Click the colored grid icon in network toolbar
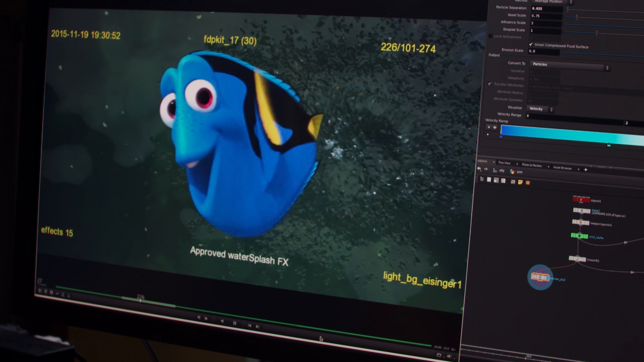This screenshot has height=362, width=644. pyautogui.click(x=503, y=181)
